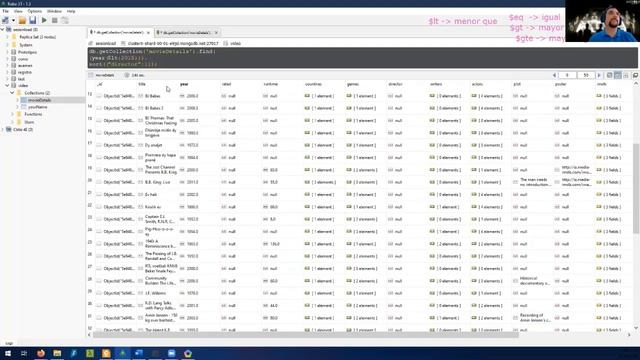Expand the Users folder under video
Screen dimensions: 640x360
point(12,122)
